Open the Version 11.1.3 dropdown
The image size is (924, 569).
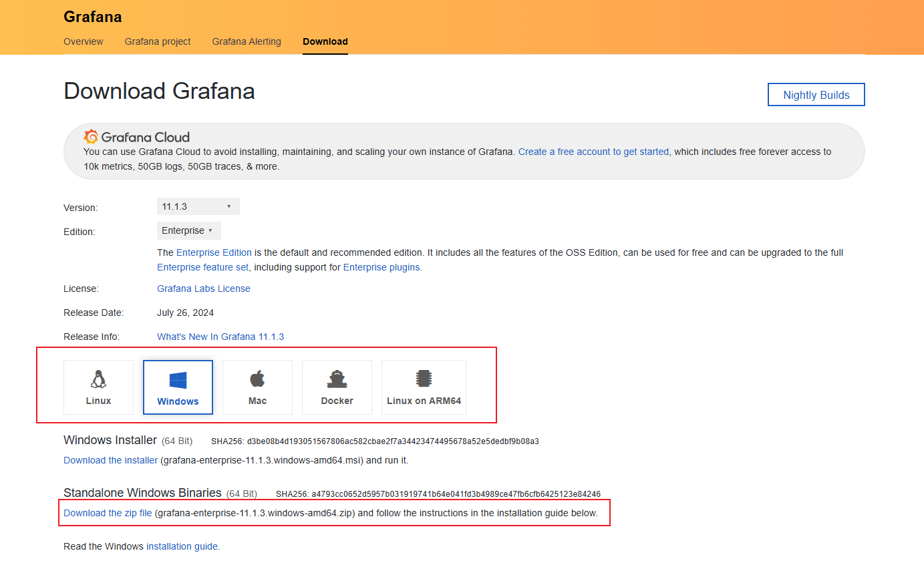(x=198, y=206)
